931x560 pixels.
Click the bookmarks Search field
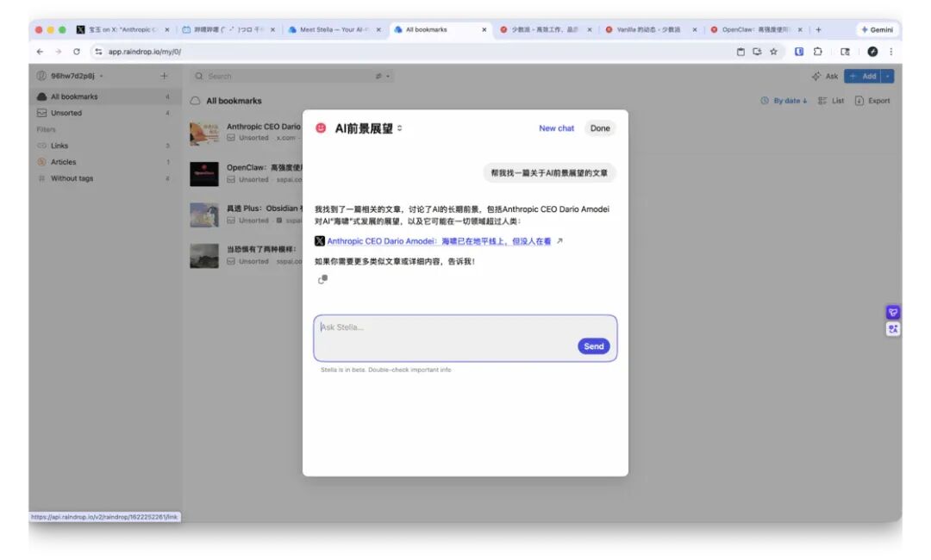291,76
